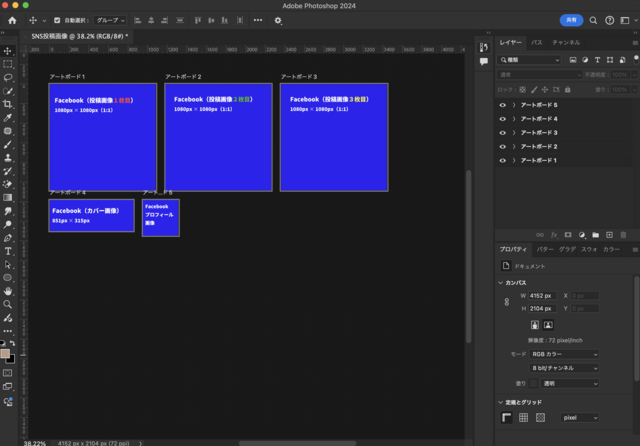Open the layer filter kind dropdown
Viewport: 640px width, 446px height.
[x=529, y=60]
